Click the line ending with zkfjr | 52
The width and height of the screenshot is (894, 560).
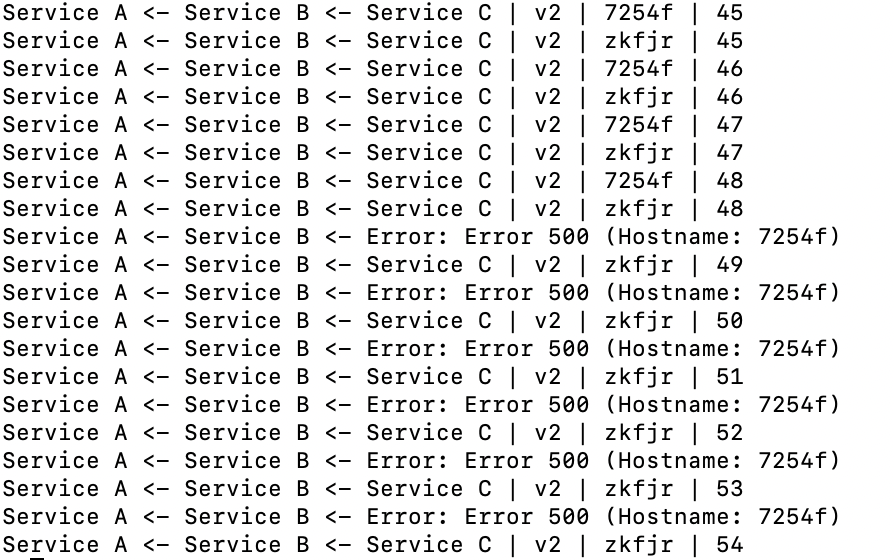coord(373,432)
